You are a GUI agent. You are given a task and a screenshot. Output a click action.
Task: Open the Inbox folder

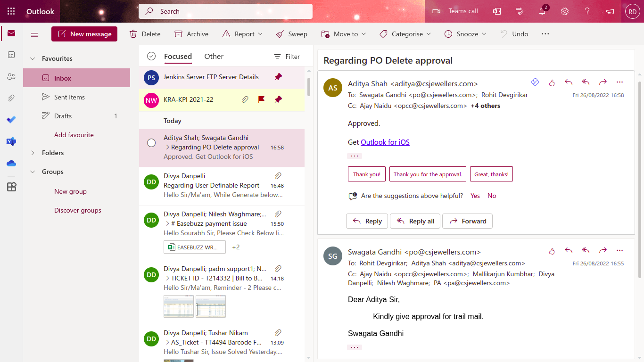[x=76, y=78]
